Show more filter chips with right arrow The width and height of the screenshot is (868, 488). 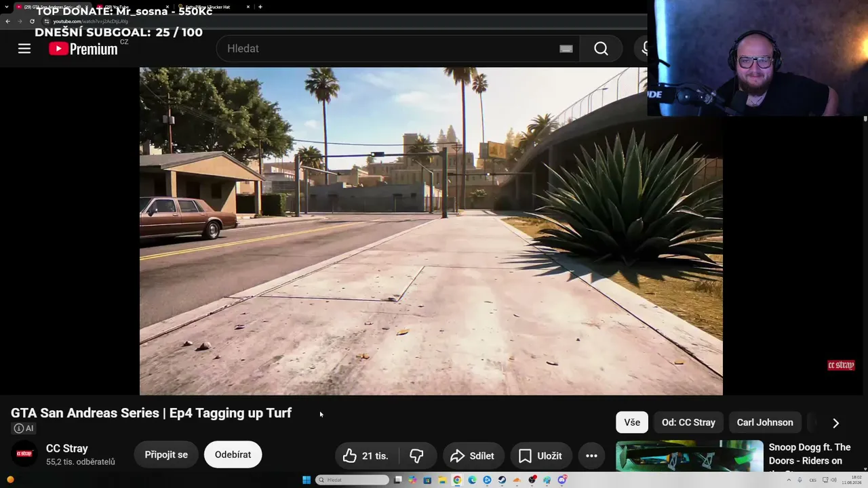point(835,422)
